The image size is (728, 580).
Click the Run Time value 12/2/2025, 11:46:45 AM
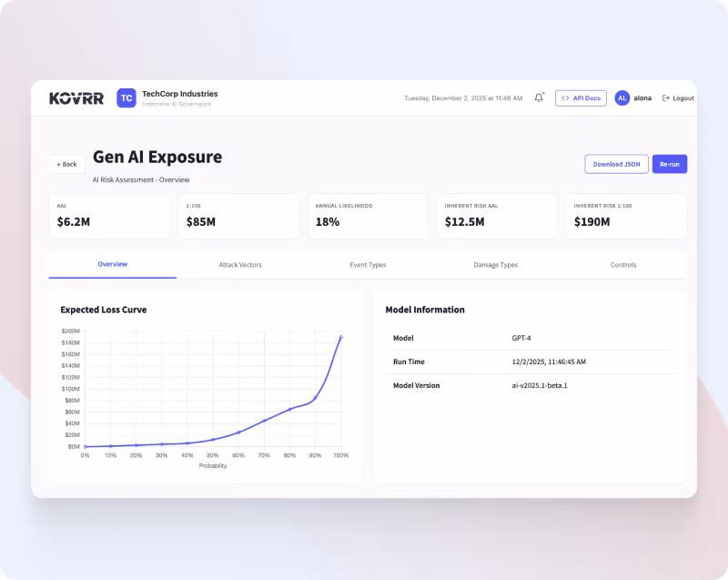(x=549, y=361)
